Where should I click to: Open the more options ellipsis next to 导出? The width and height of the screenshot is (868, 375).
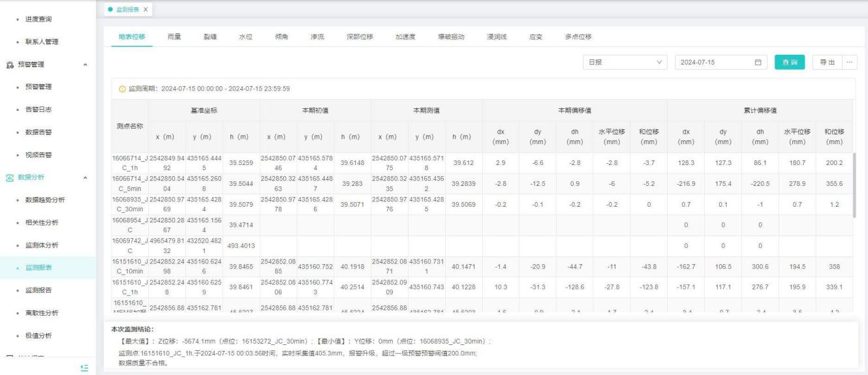[849, 63]
